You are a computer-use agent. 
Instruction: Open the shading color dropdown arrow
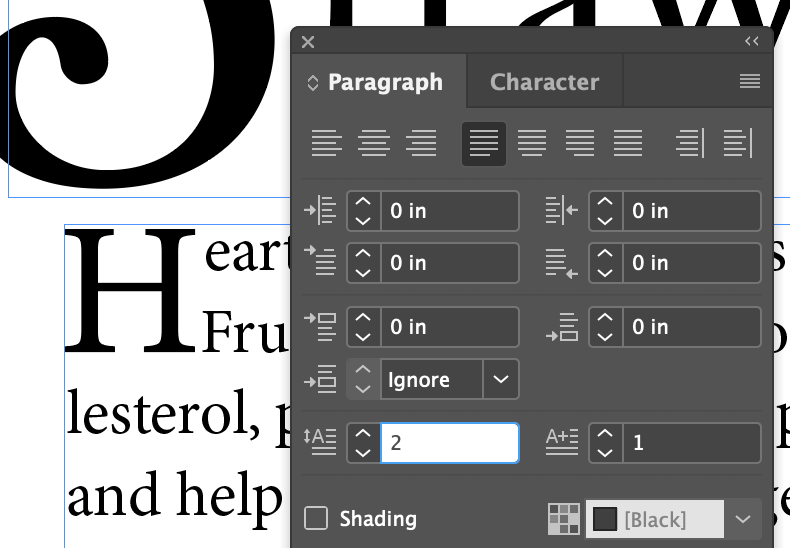click(x=743, y=519)
